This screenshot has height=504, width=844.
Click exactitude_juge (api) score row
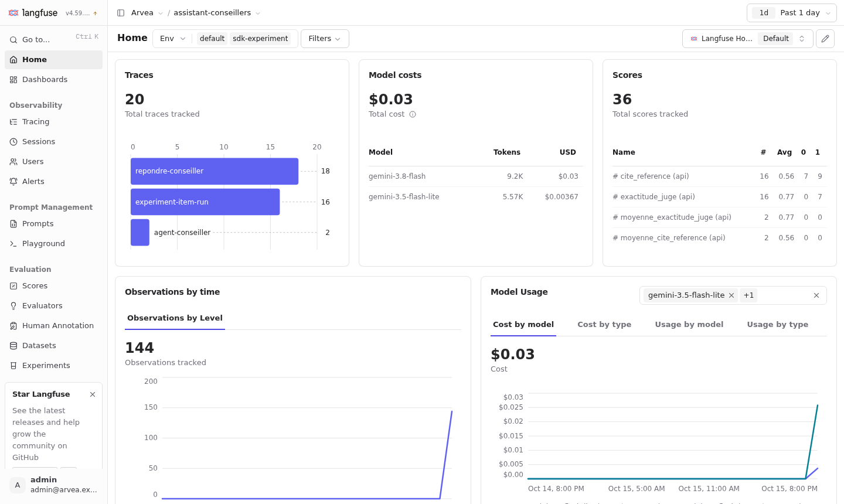[720, 197]
